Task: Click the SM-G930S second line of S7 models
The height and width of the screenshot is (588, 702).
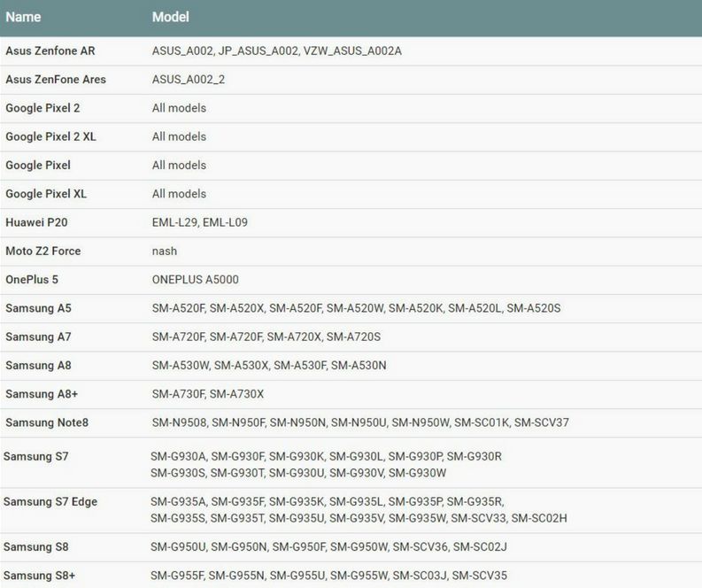Action: pos(298,474)
